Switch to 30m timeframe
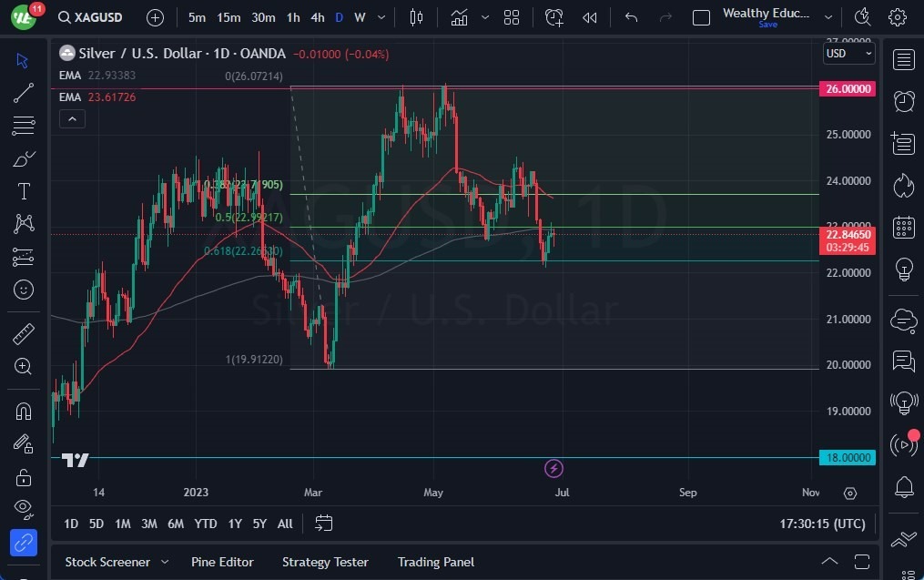This screenshot has height=580, width=924. (263, 17)
